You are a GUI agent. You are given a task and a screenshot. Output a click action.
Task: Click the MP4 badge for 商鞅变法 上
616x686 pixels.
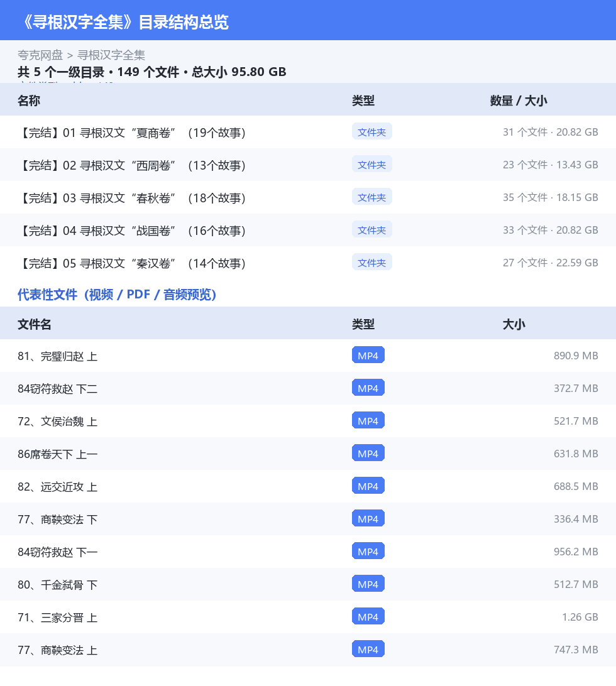tap(368, 650)
